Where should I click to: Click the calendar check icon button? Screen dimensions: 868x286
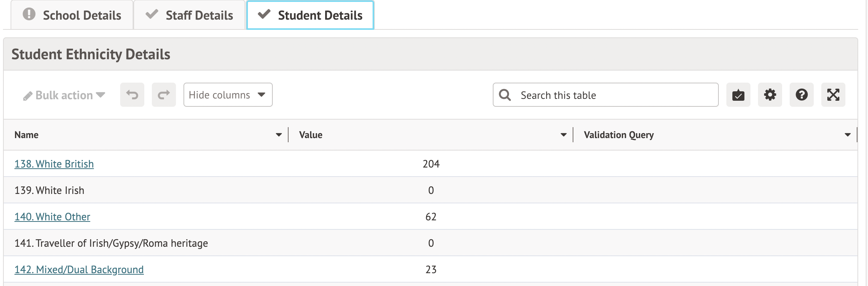point(738,95)
